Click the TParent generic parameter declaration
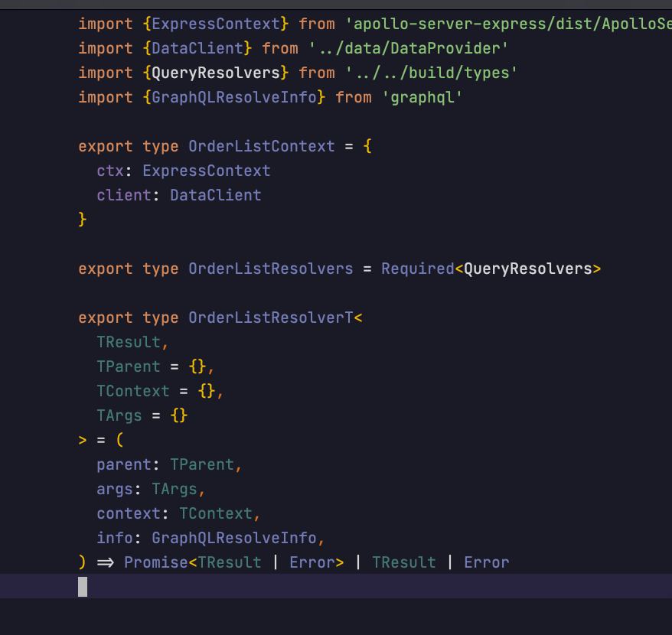 click(129, 366)
